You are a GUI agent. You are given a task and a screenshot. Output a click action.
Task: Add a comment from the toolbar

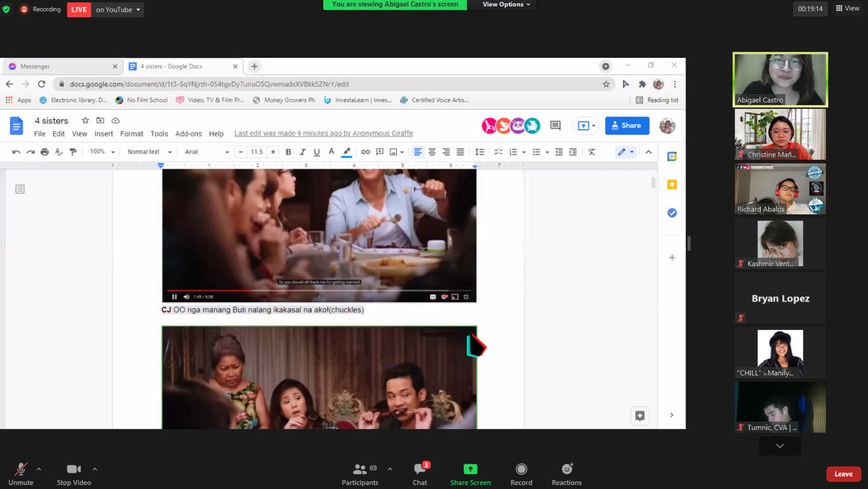380,152
